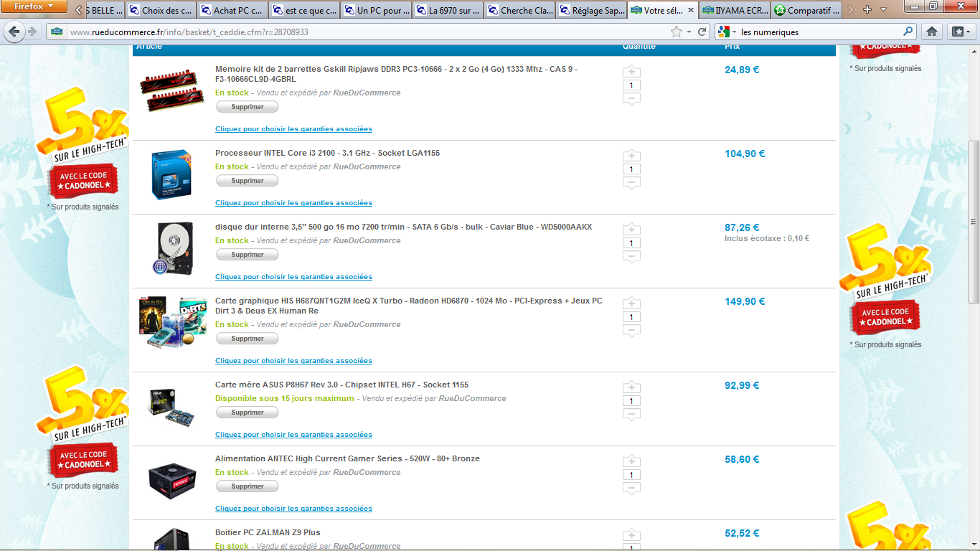Open a new tab with the plus icon

867,10
